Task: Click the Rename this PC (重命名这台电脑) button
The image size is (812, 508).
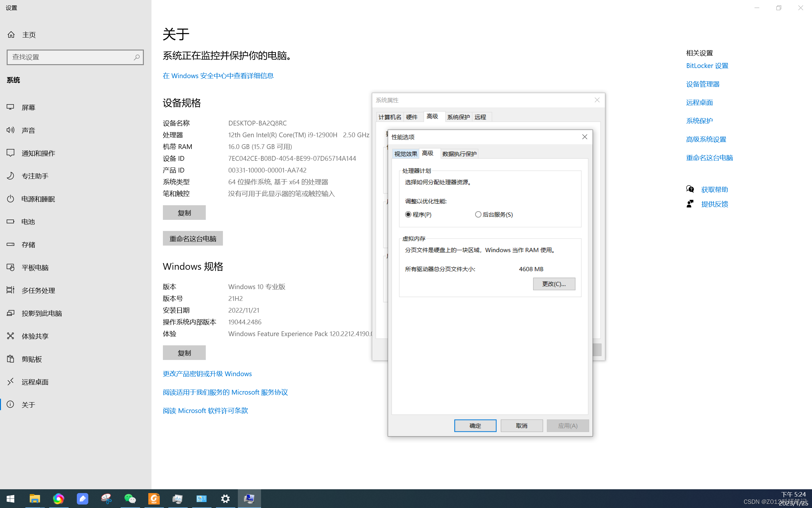Action: (x=193, y=239)
